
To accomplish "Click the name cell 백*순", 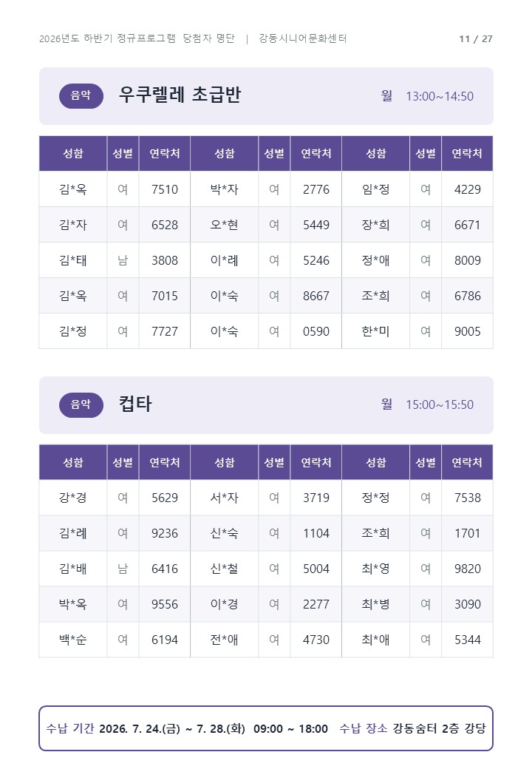I will tap(73, 640).
